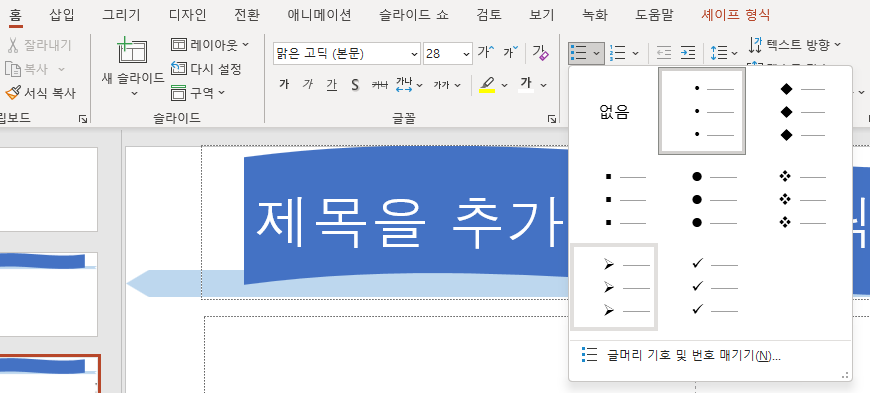
Task: Click the 복사 copy button
Action: click(27, 69)
